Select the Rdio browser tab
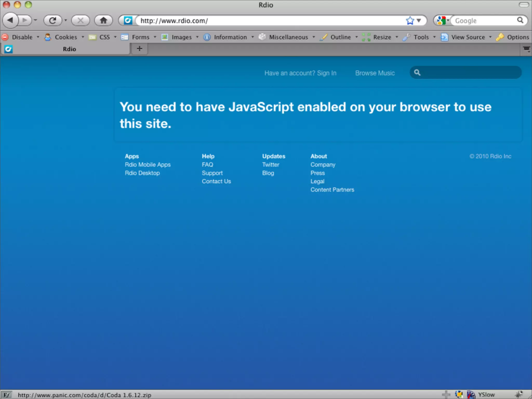This screenshot has height=399, width=532. point(69,49)
